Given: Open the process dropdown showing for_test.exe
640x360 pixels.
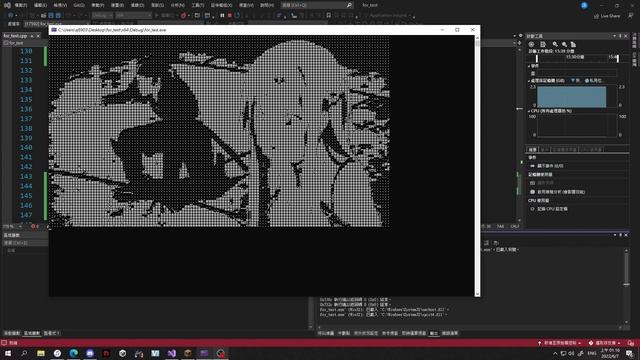Looking at the screenshot, I should point(56,24).
